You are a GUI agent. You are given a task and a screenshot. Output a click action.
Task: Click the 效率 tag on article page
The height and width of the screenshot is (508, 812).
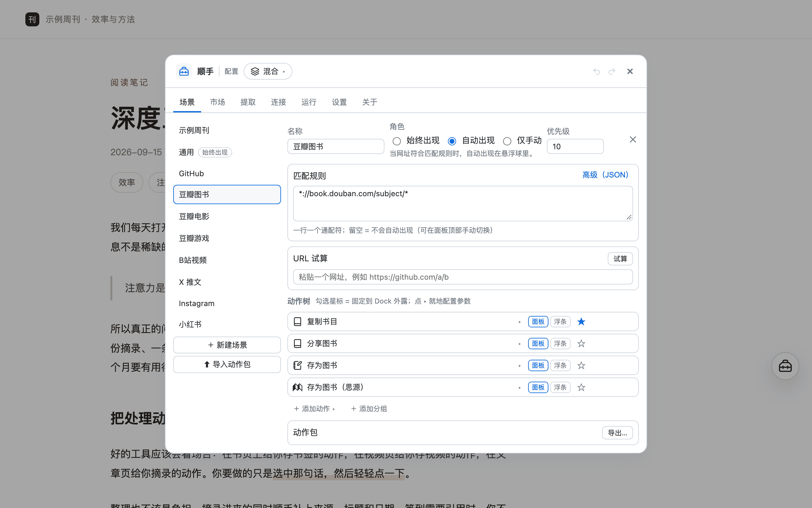127,183
